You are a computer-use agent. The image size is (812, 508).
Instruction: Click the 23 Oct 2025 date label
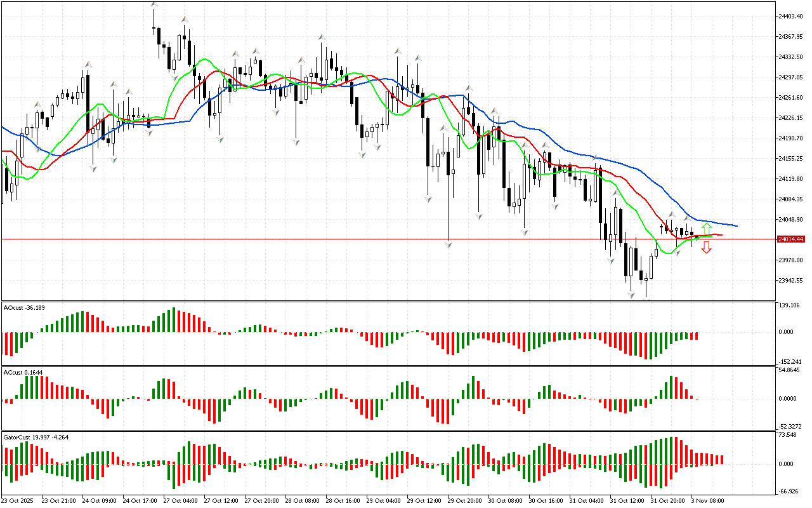point(19,501)
